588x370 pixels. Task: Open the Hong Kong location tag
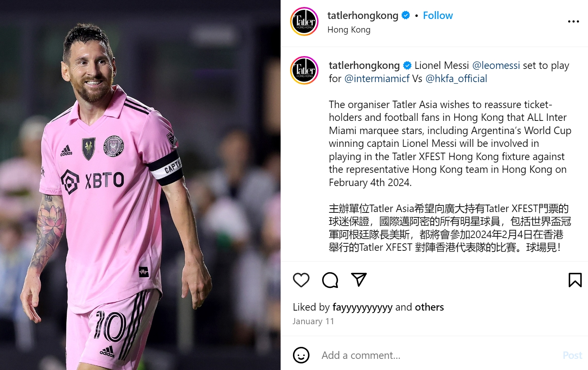349,30
